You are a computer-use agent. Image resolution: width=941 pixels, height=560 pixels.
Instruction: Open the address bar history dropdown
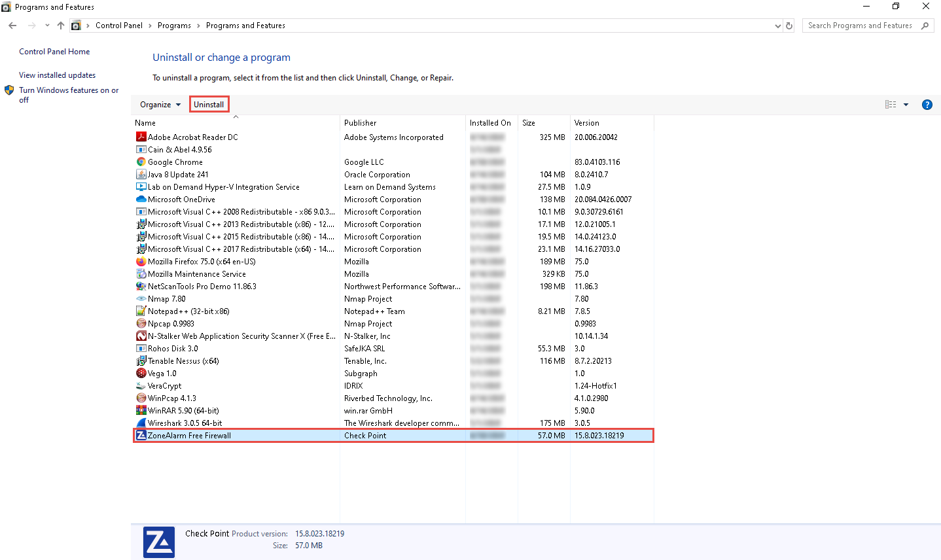(x=777, y=26)
